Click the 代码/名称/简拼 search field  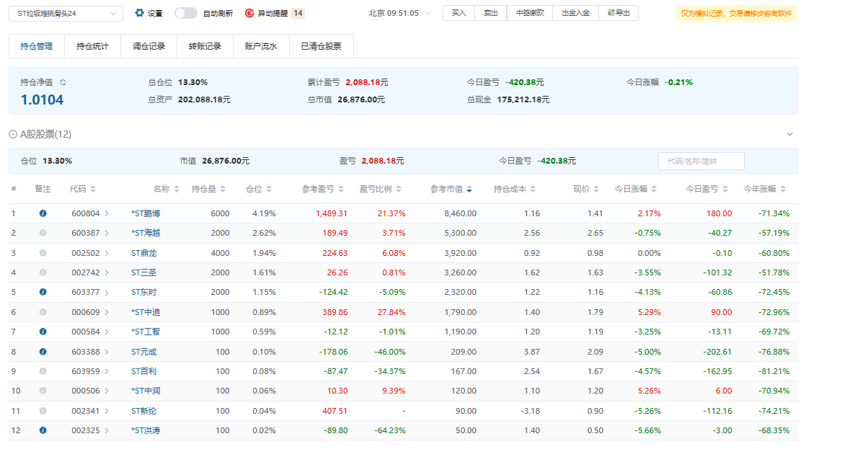click(x=701, y=161)
